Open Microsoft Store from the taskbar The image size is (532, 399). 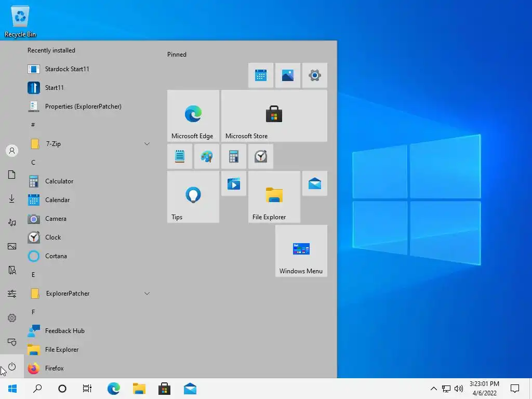pyautogui.click(x=165, y=389)
